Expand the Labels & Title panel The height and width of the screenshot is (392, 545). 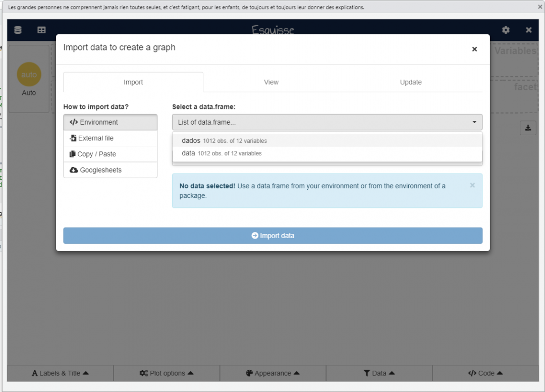tap(61, 373)
